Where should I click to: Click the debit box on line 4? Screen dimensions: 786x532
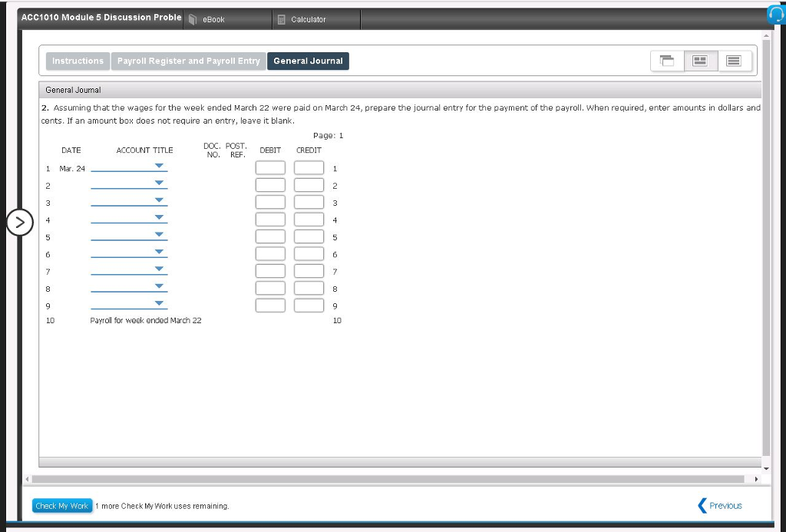[270, 219]
